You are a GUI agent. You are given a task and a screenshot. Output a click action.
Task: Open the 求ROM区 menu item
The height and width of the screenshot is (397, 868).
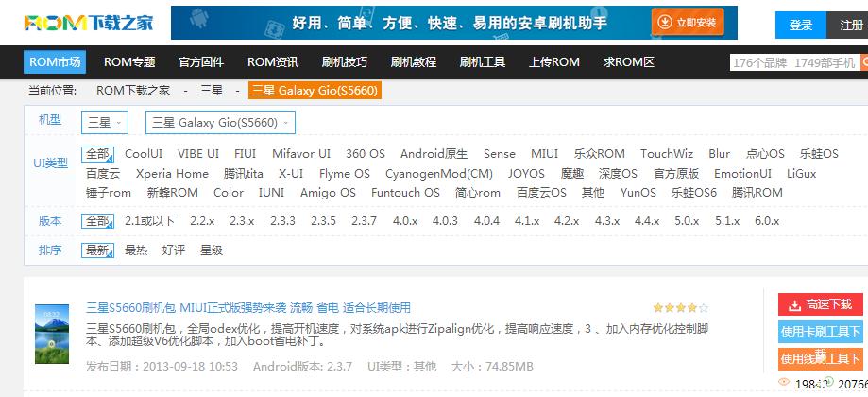(629, 62)
